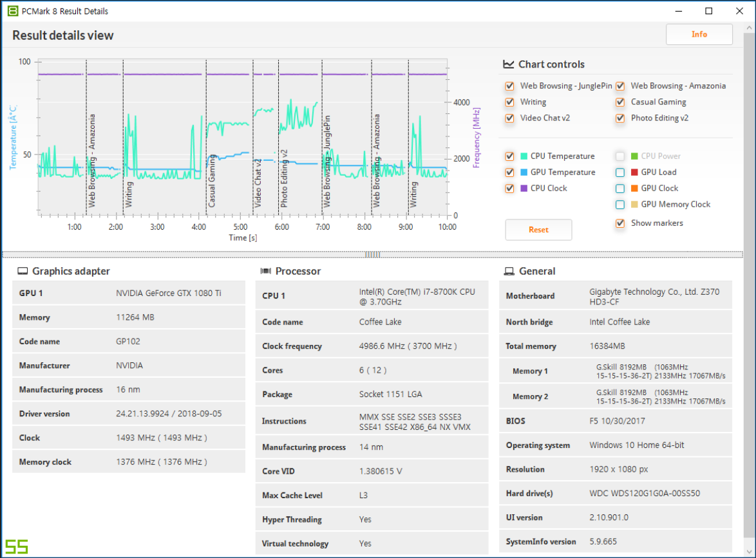The width and height of the screenshot is (756, 558).
Task: Select the "NVIDIA GeForce GTX 1080 Ti" value
Action: pos(169,293)
